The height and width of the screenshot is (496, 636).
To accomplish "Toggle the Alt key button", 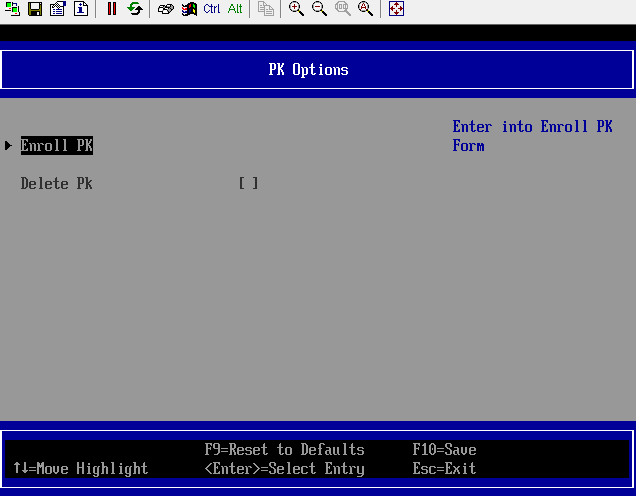I will [x=235, y=9].
